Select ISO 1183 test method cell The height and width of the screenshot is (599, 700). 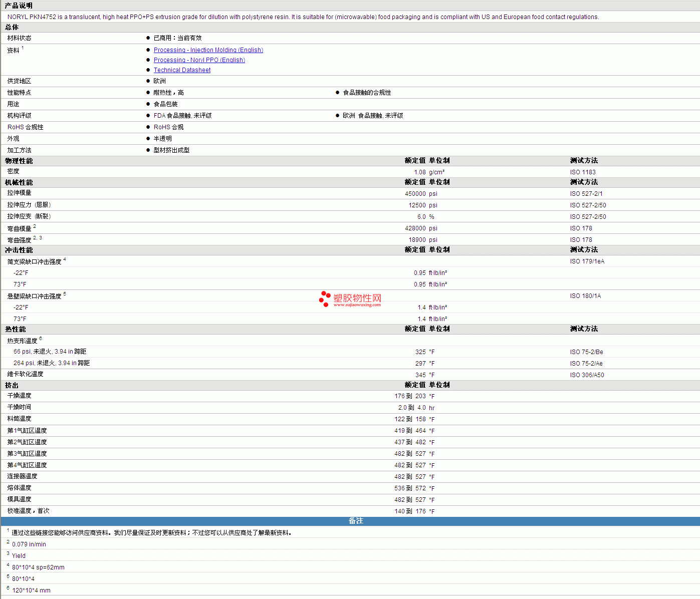click(x=583, y=172)
